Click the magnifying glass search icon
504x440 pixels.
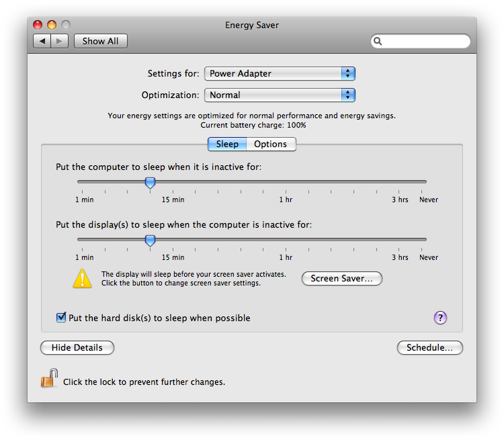[x=378, y=41]
